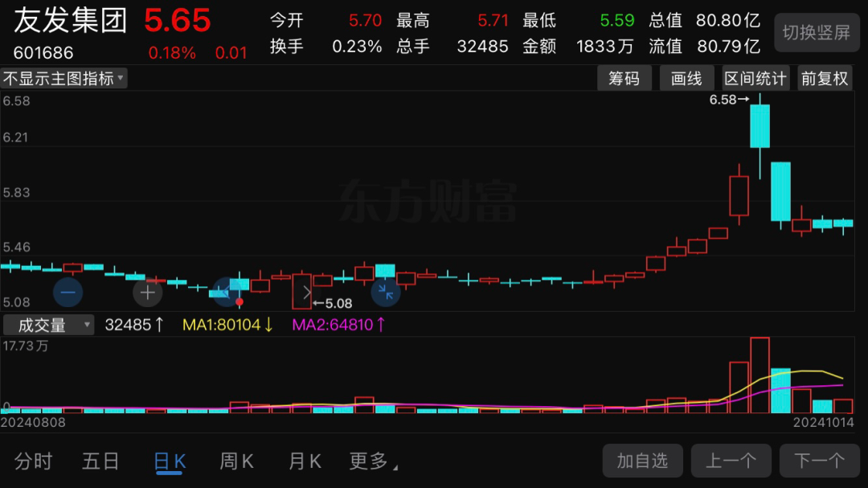Zoom in the chart with plus icon
The height and width of the screenshot is (488, 868).
click(148, 293)
